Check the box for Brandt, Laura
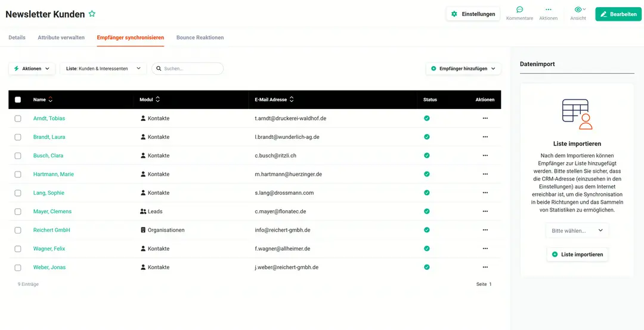This screenshot has width=644, height=330. [x=18, y=137]
